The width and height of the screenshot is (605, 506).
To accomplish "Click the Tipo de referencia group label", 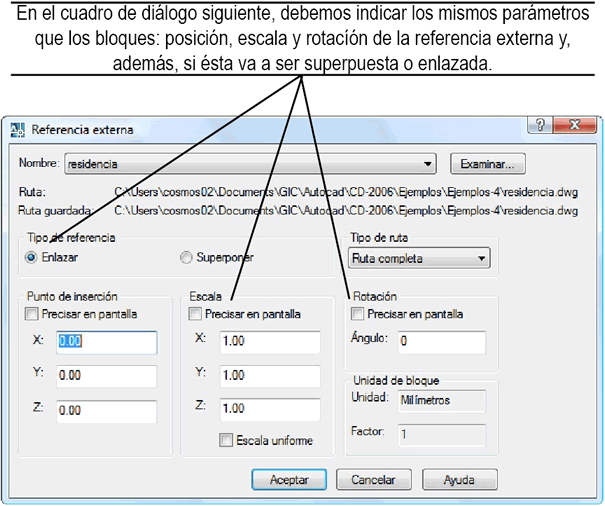I will [71, 238].
